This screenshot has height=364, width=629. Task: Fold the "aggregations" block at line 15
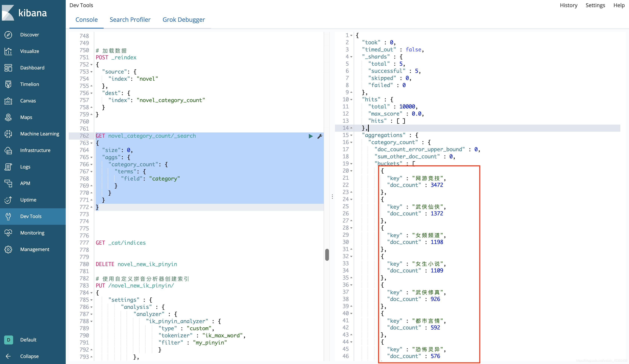351,135
